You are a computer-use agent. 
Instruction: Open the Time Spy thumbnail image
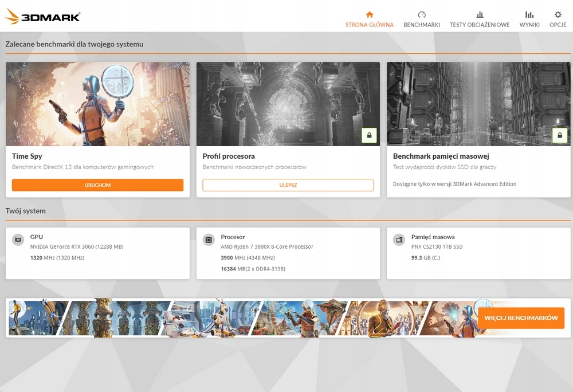[97, 104]
